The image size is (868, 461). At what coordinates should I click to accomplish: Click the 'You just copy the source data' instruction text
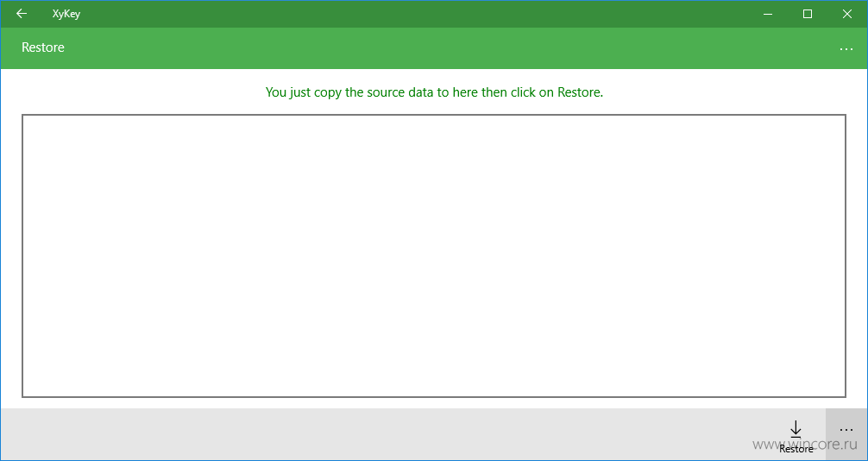[x=434, y=92]
